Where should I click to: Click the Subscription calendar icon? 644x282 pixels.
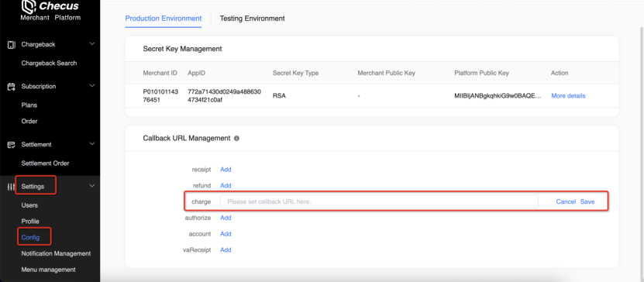point(12,87)
